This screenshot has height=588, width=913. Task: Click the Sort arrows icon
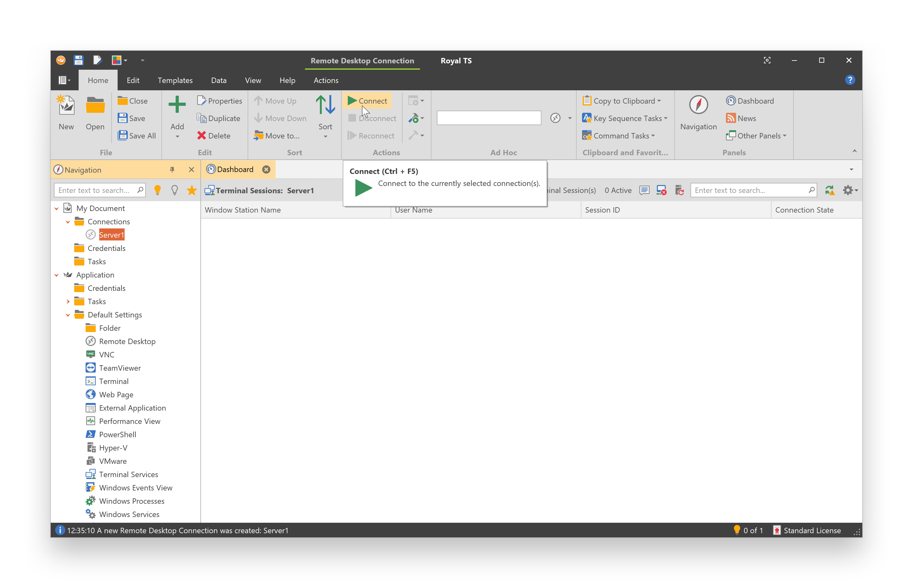[x=325, y=105]
